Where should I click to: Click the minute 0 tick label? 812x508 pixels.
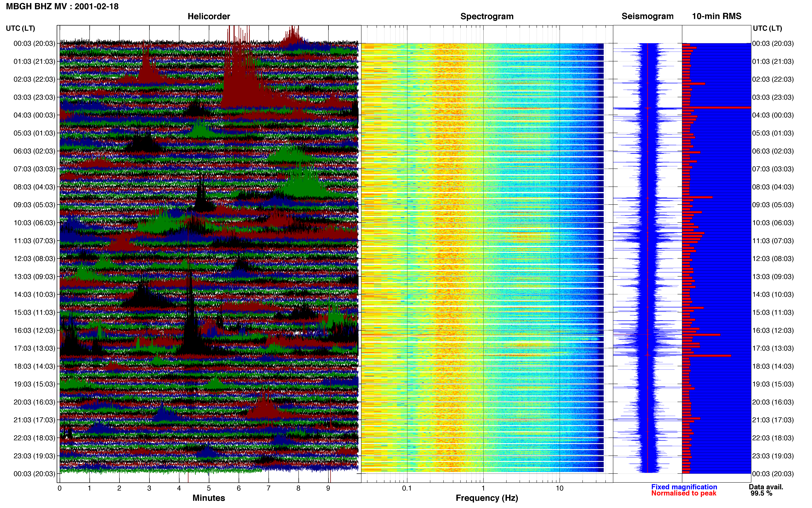tap(59, 488)
